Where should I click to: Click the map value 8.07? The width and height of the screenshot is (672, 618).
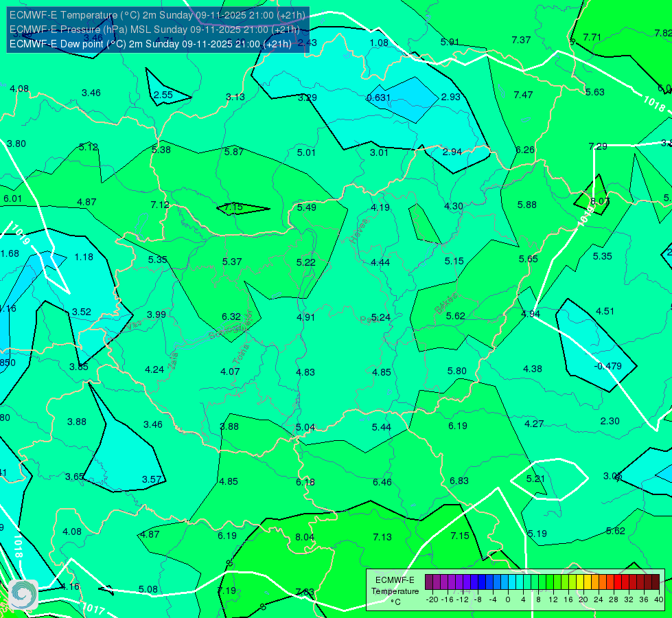tap(600, 201)
